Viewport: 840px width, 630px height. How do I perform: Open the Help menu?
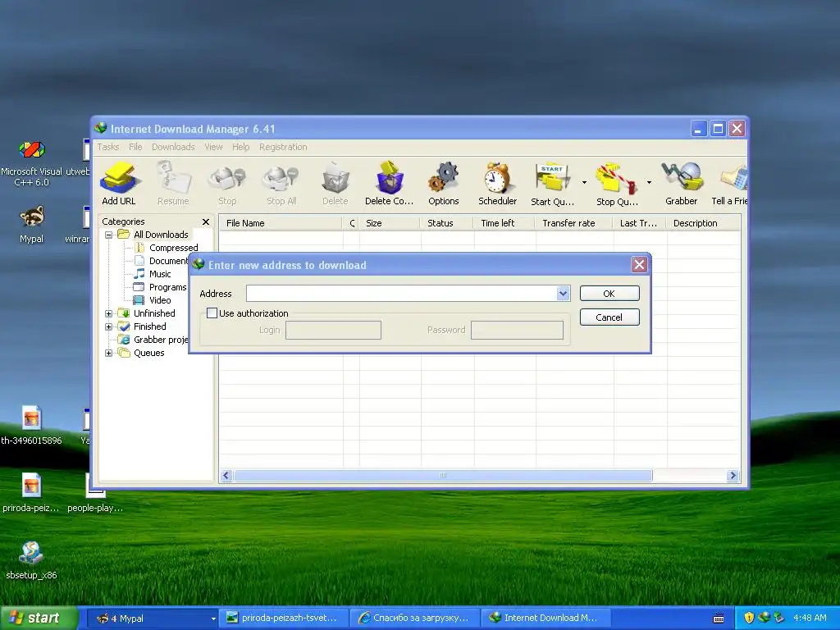point(240,147)
